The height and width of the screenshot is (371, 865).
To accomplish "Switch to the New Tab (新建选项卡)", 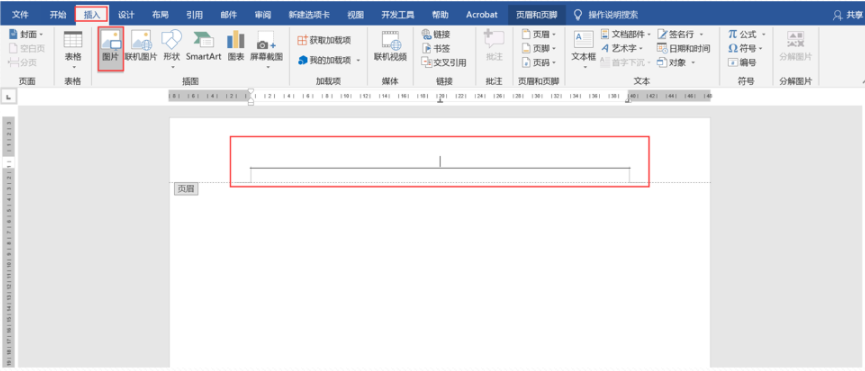I will pyautogui.click(x=309, y=15).
